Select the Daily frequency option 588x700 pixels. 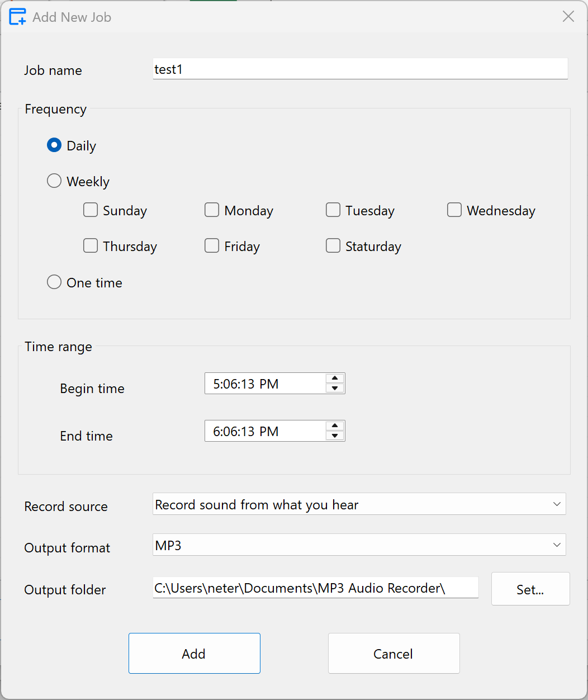pyautogui.click(x=54, y=145)
